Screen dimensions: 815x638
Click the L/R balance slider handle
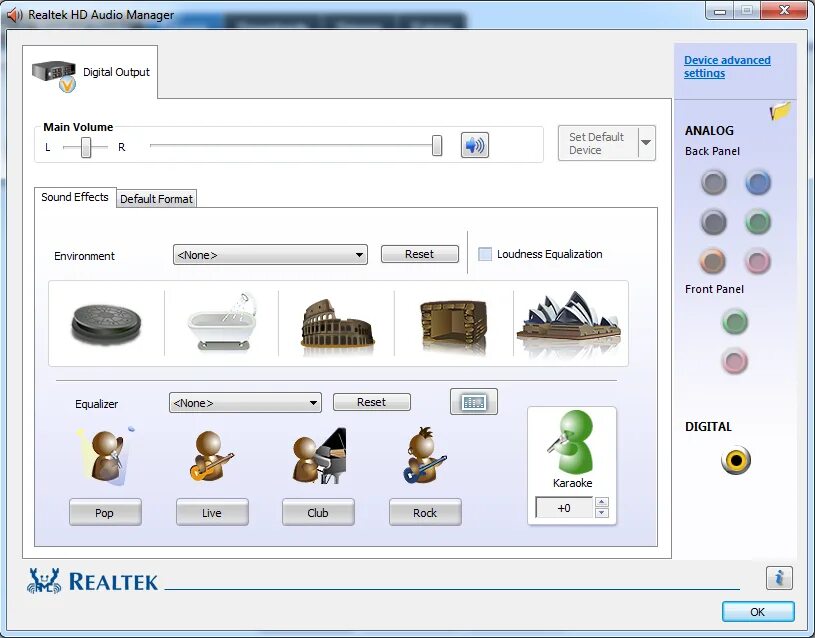[x=86, y=147]
